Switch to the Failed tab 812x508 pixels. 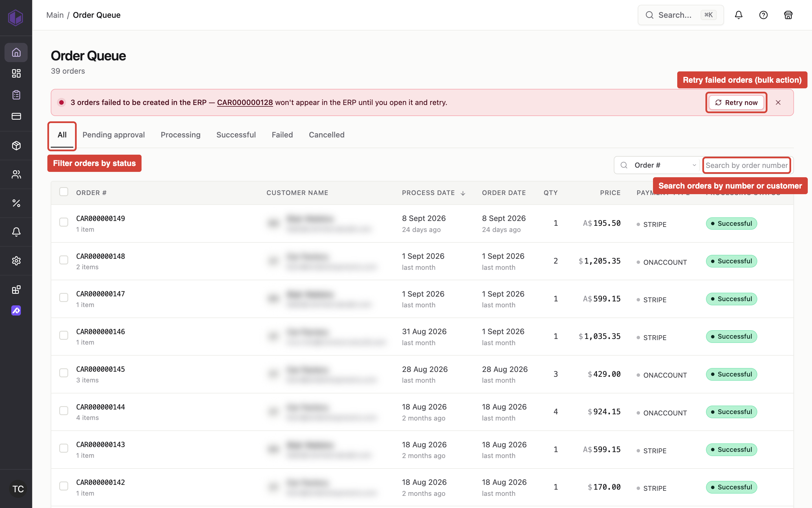click(x=282, y=135)
